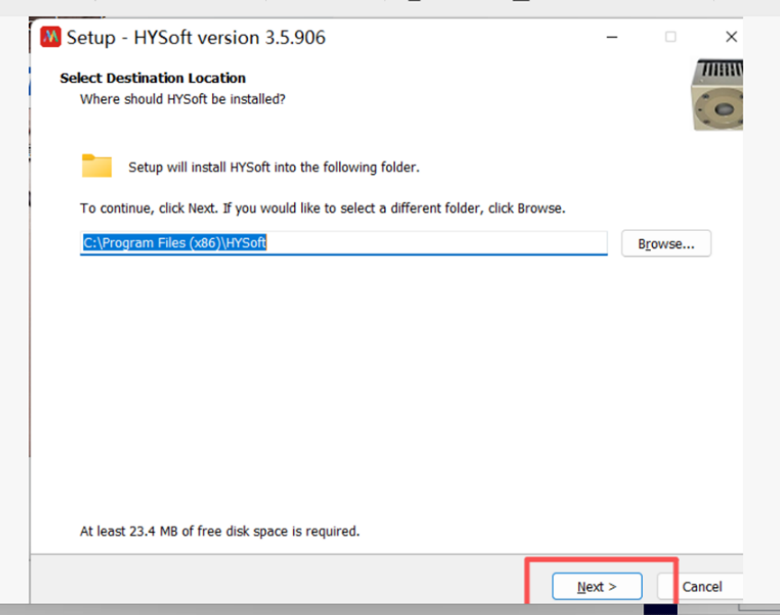Image resolution: width=780 pixels, height=615 pixels.
Task: Click the highlighted 'C:\Program Files (x86)\HYSoft' text
Action: (x=174, y=244)
